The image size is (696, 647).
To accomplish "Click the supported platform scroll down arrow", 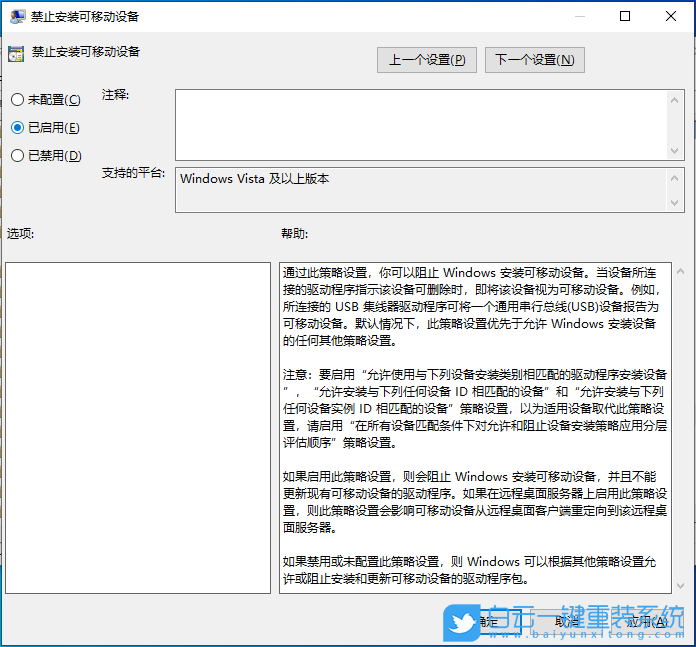I will tap(674, 203).
